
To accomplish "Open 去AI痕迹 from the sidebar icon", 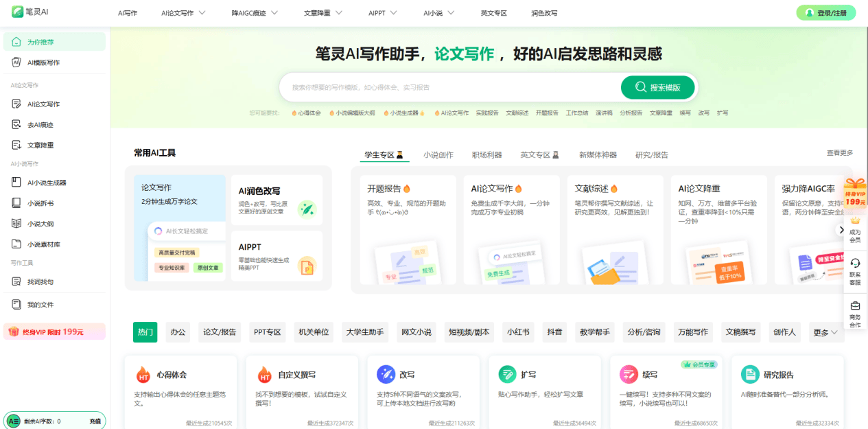I will click(16, 124).
